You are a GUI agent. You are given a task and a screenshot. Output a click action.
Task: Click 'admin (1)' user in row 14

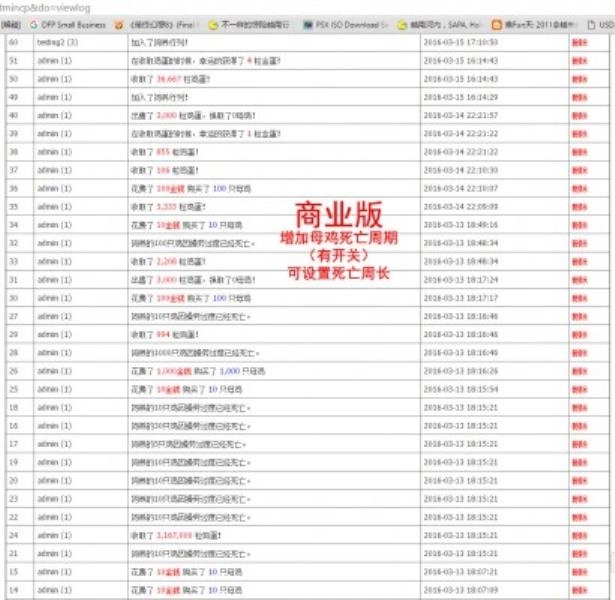(55, 590)
